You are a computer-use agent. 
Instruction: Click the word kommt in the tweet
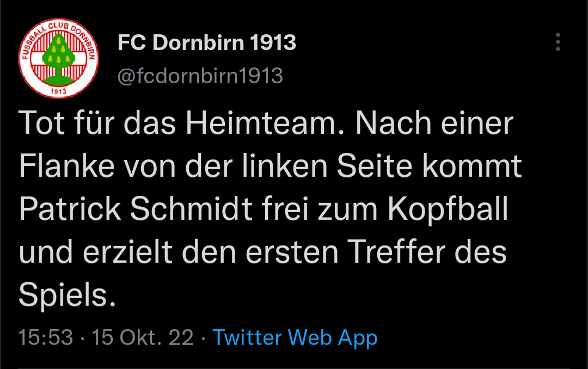click(472, 166)
